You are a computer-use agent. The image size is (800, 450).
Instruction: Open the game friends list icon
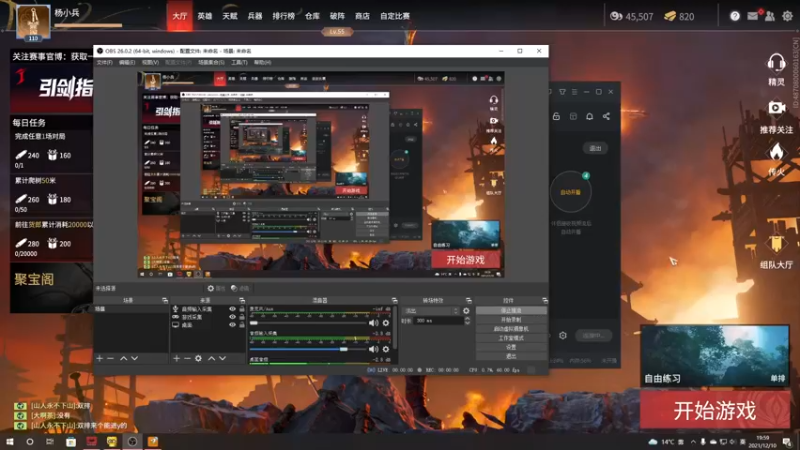tap(770, 16)
